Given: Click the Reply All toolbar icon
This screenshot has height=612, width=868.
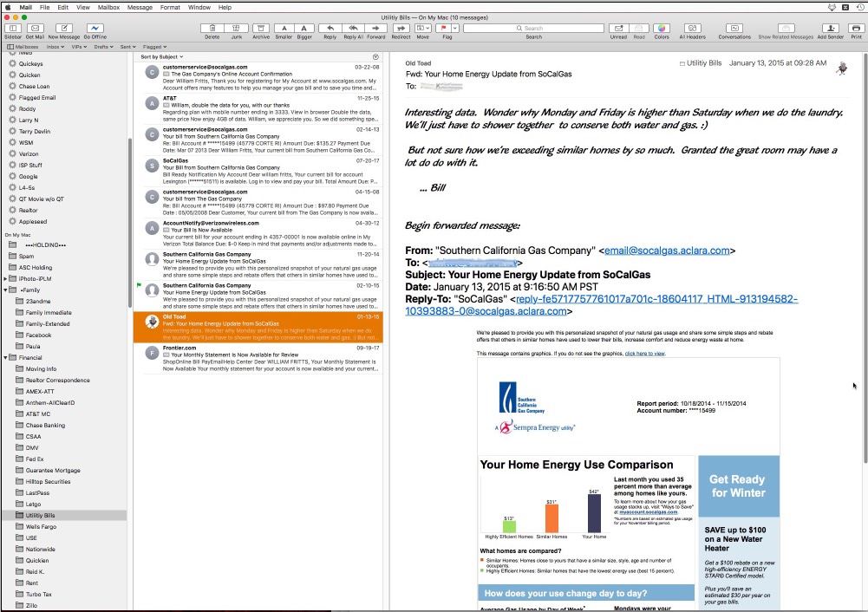Looking at the screenshot, I should tap(353, 29).
